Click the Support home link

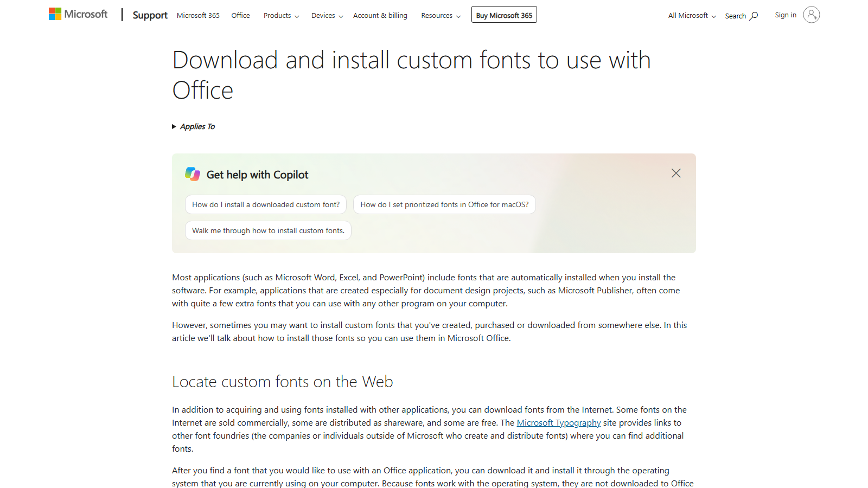150,15
